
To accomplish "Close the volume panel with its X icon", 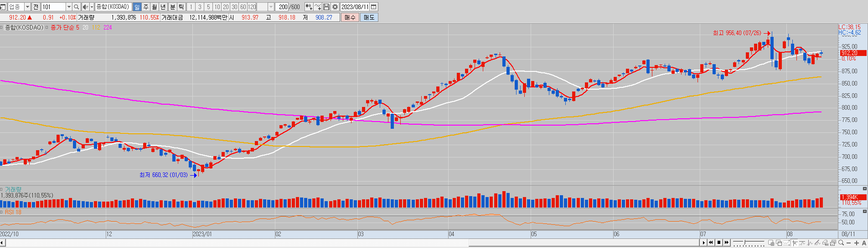I will click(x=864, y=188).
